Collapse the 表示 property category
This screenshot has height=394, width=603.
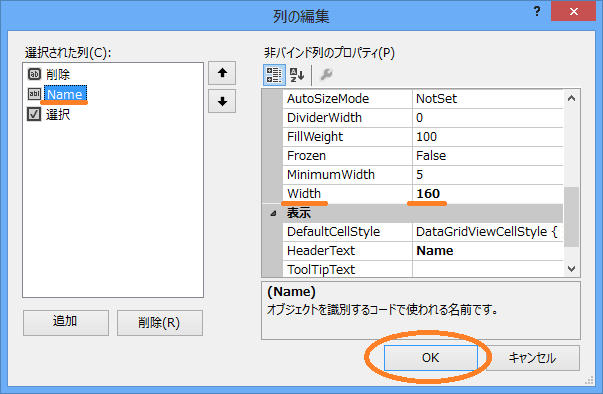[x=273, y=213]
